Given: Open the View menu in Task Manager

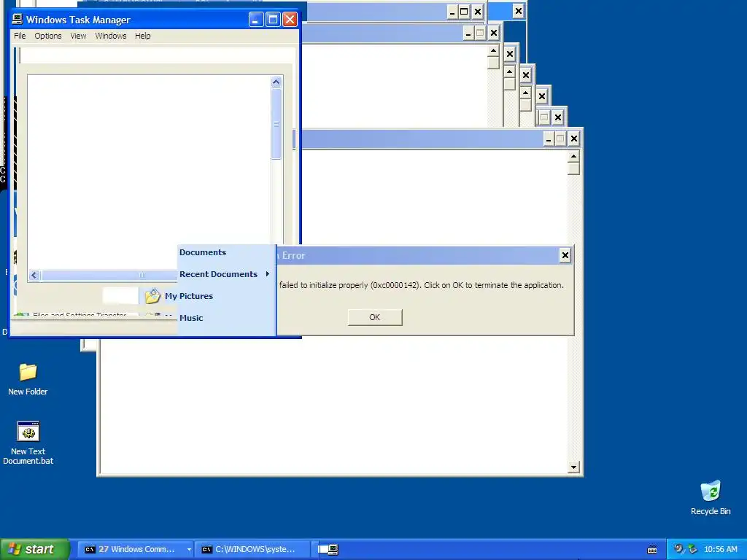Looking at the screenshot, I should pyautogui.click(x=78, y=36).
